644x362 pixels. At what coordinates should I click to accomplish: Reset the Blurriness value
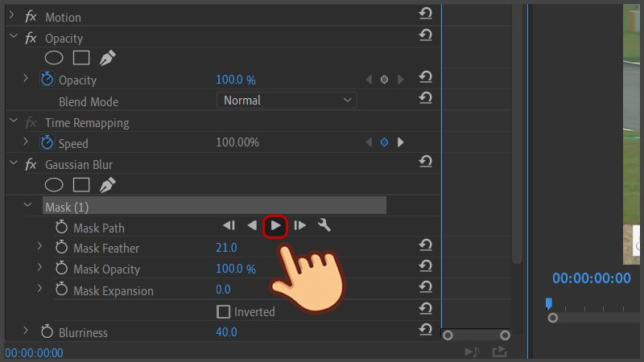click(x=426, y=329)
